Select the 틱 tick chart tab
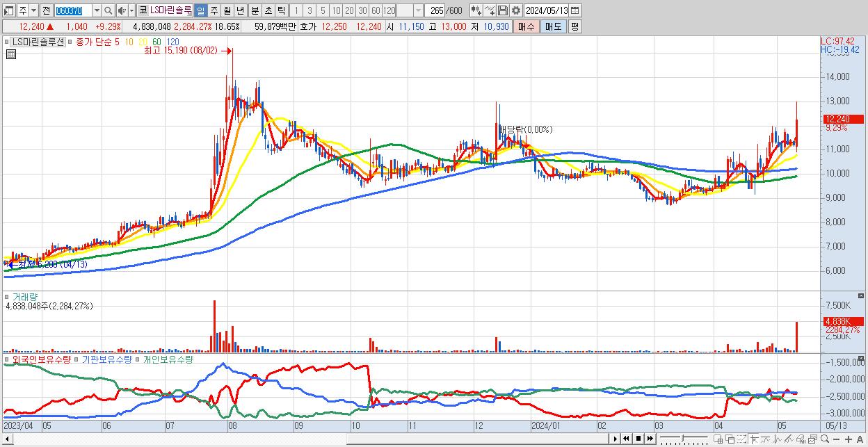Image resolution: width=868 pixels, height=447 pixels. 281,11
